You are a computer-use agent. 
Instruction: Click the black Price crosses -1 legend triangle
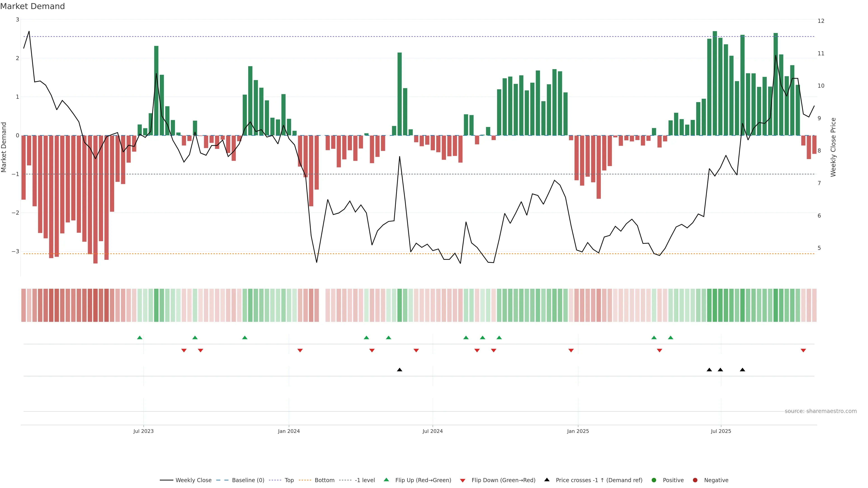[x=547, y=480]
